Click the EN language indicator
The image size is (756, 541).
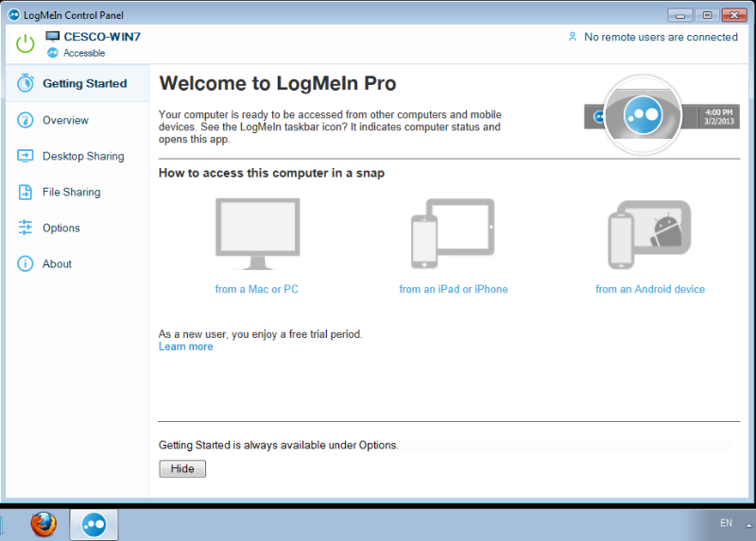[726, 523]
